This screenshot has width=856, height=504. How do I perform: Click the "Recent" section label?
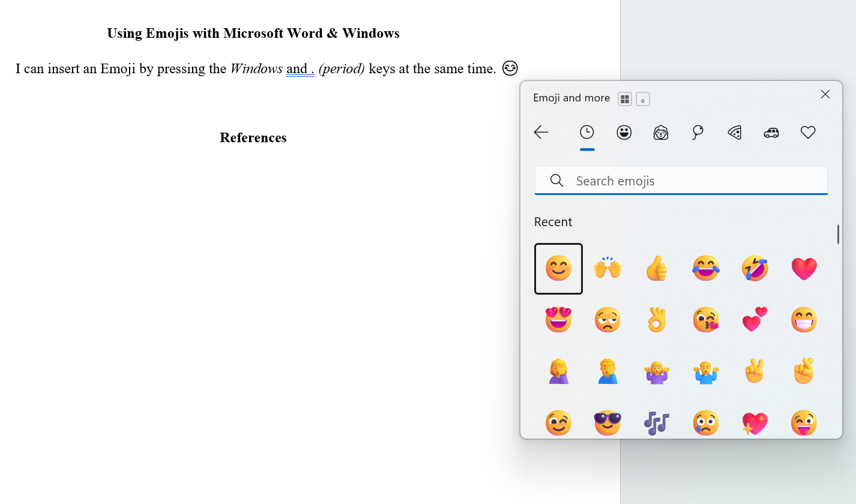coord(553,222)
